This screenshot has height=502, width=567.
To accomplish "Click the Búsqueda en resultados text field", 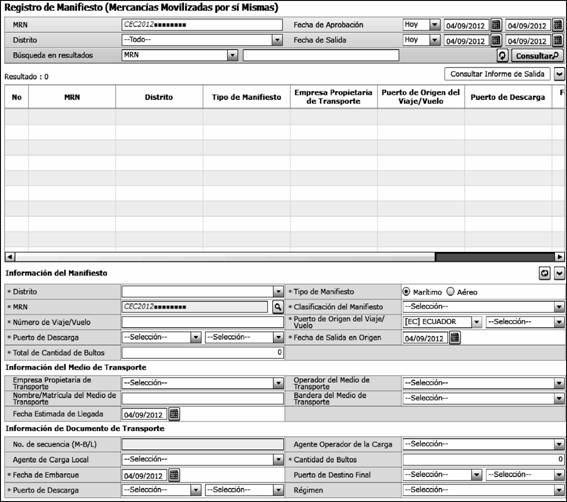I will pos(321,55).
